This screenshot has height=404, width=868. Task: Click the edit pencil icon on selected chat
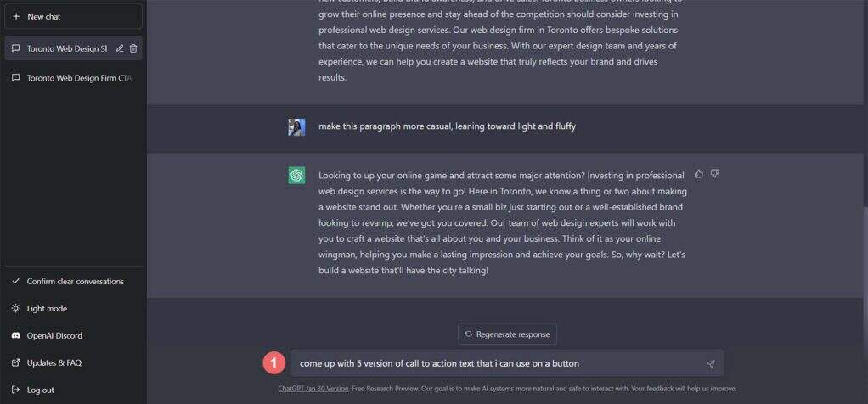(x=120, y=48)
